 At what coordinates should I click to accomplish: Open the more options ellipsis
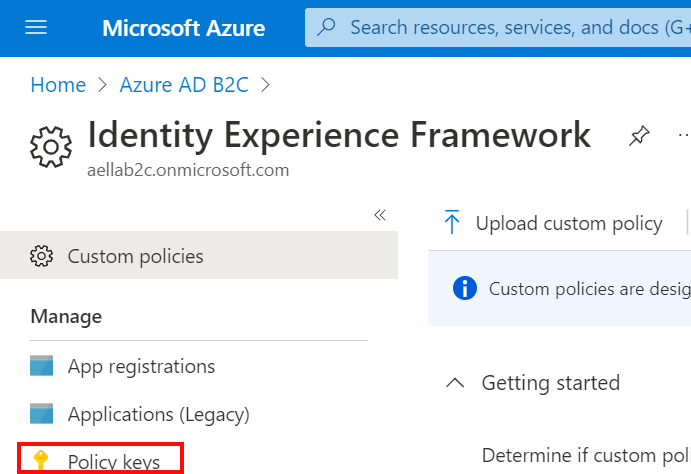684,135
